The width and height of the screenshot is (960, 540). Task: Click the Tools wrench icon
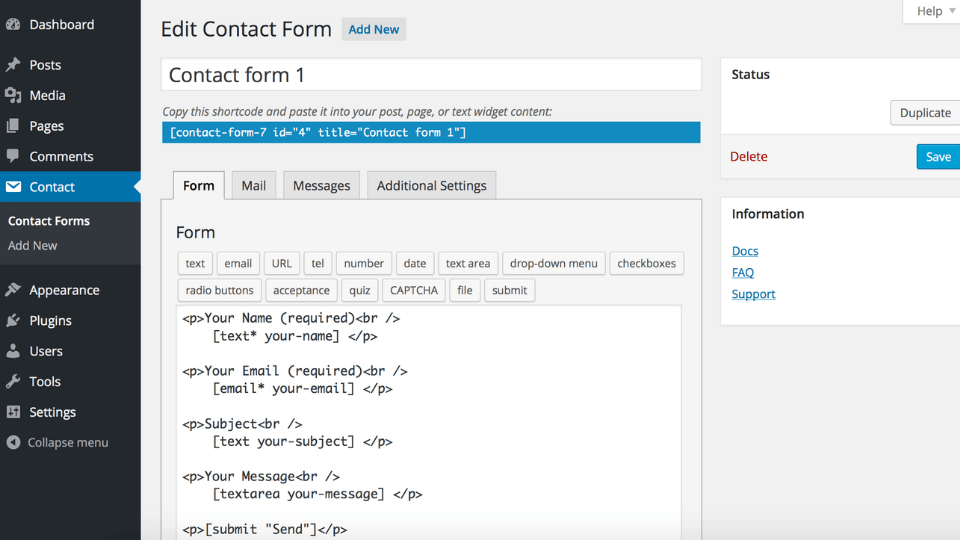13,381
